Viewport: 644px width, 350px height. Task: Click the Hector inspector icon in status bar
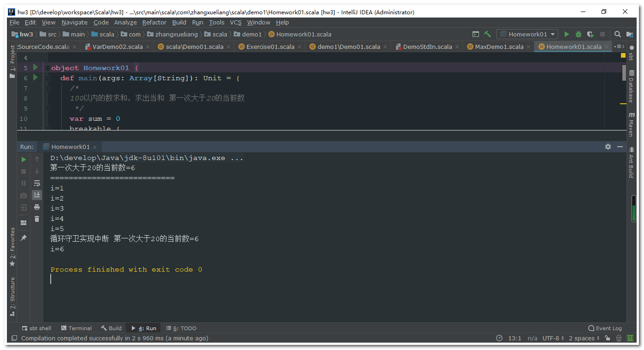pos(620,338)
